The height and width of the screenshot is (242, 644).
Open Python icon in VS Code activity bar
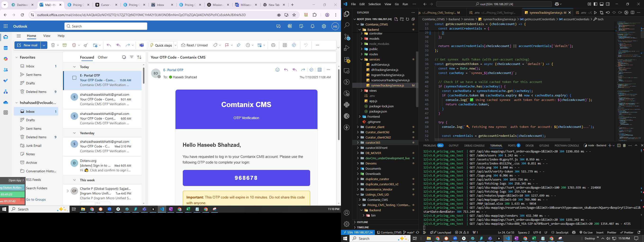coord(346,104)
